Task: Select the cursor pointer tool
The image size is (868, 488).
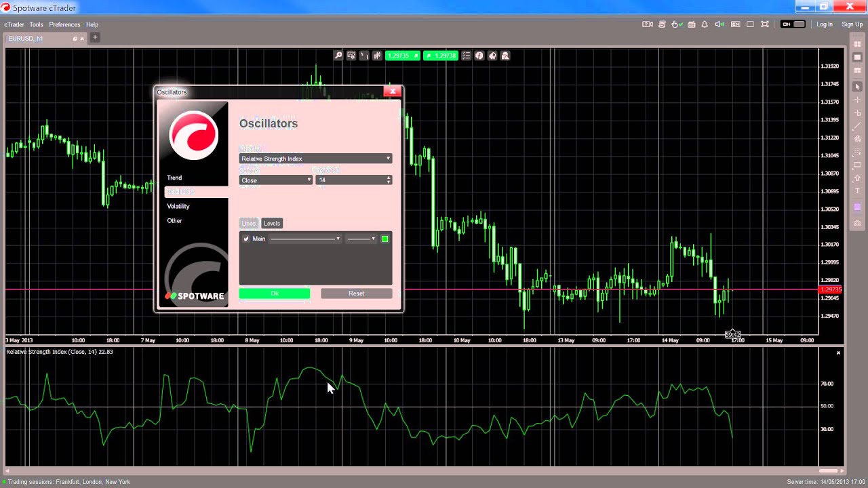Action: [857, 87]
